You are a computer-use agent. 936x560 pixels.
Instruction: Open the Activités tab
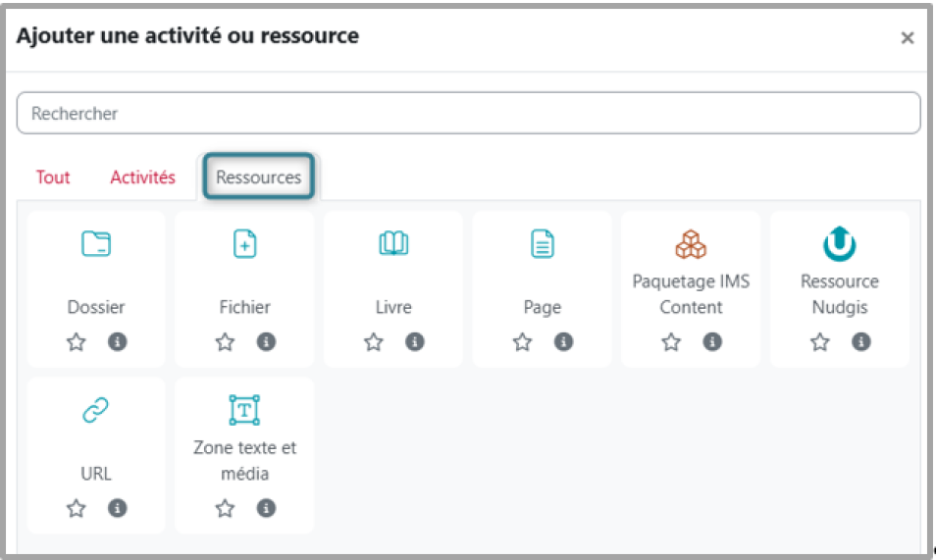(x=142, y=178)
